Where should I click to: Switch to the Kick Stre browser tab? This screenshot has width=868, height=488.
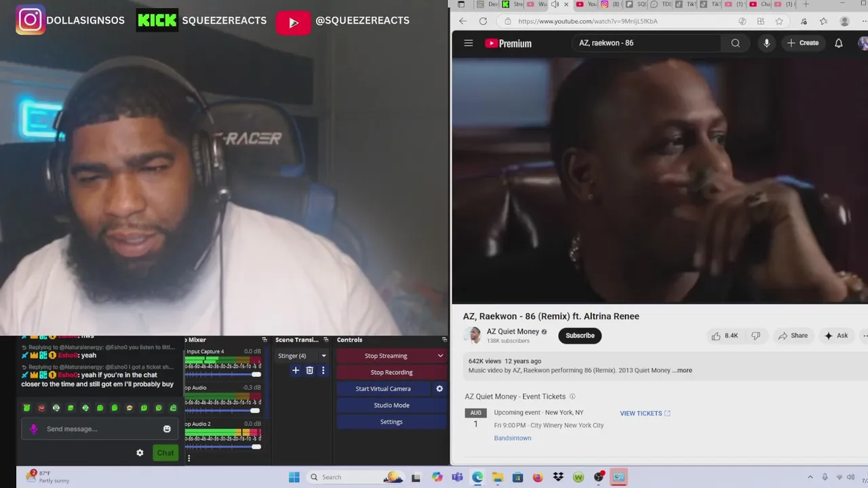coord(512,4)
